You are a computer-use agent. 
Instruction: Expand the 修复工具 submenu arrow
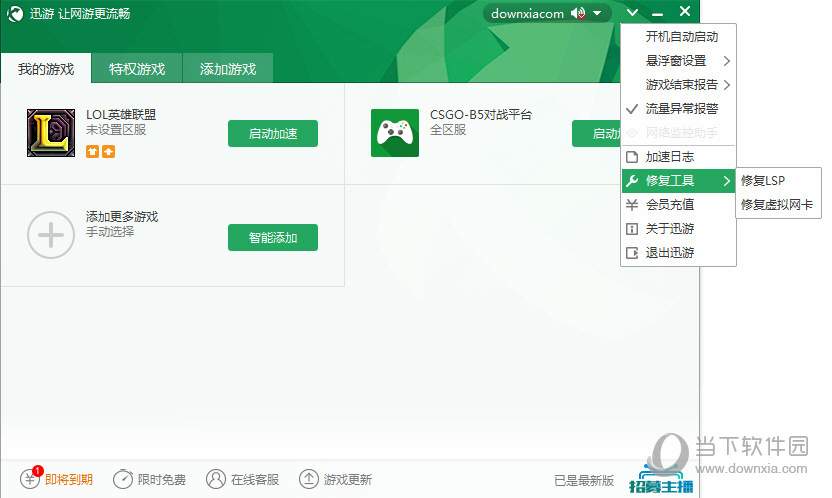pyautogui.click(x=726, y=181)
